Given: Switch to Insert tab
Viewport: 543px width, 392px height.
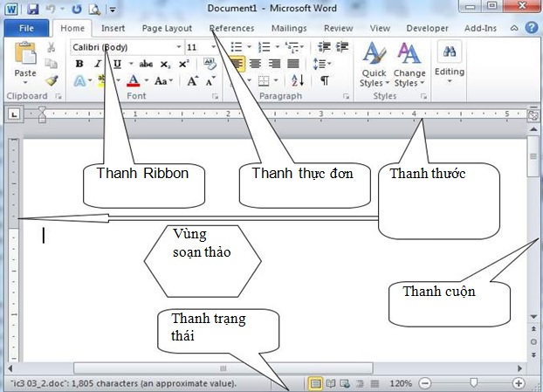Looking at the screenshot, I should point(113,29).
